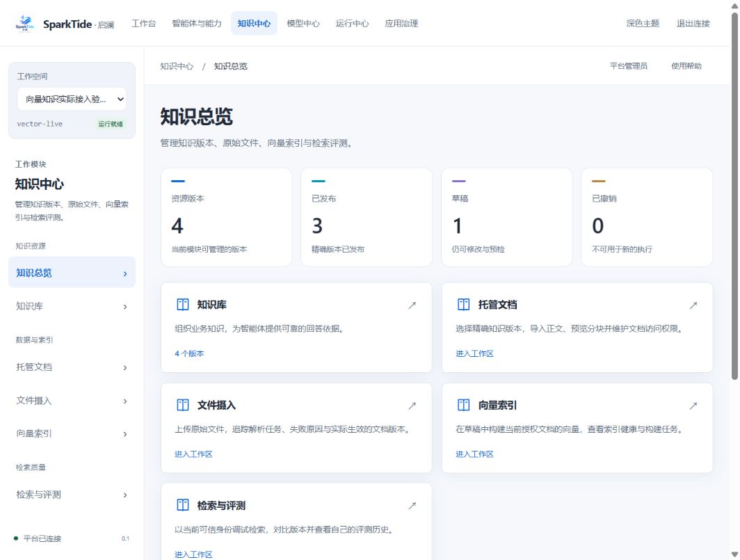Viewport: 740px width, 560px height.
Task: Open 使用帮助 help link
Action: (x=686, y=66)
